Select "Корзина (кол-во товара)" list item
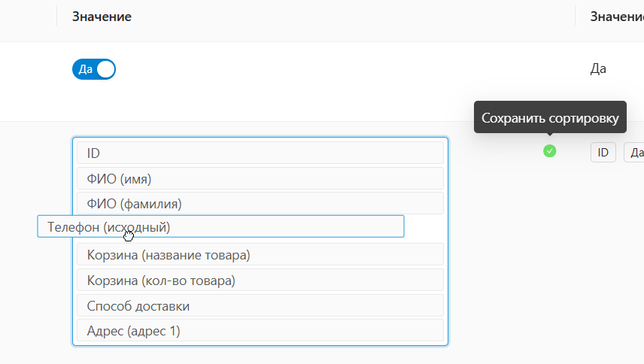This screenshot has height=364, width=644. pos(260,281)
